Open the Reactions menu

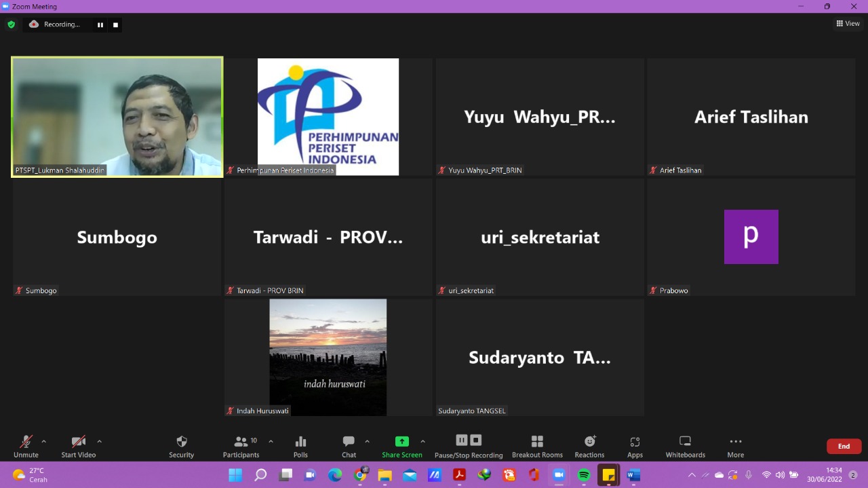(x=589, y=446)
